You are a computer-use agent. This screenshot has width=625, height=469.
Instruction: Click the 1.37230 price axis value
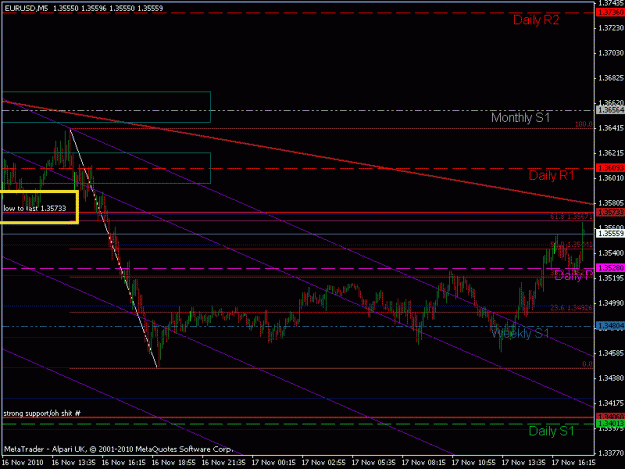611,28
